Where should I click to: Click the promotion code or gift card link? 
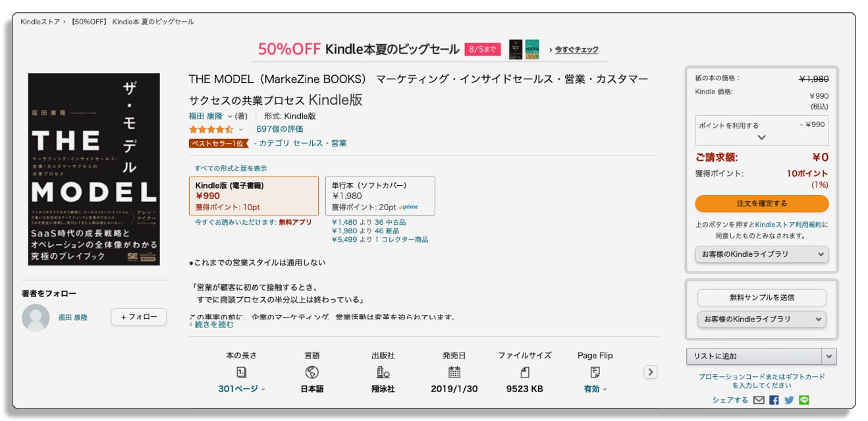(761, 381)
